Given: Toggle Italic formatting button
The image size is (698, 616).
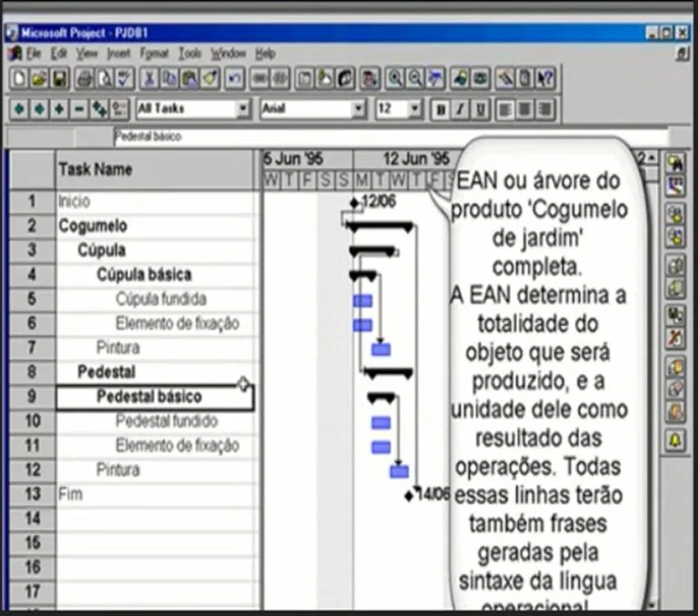Looking at the screenshot, I should pos(460,109).
